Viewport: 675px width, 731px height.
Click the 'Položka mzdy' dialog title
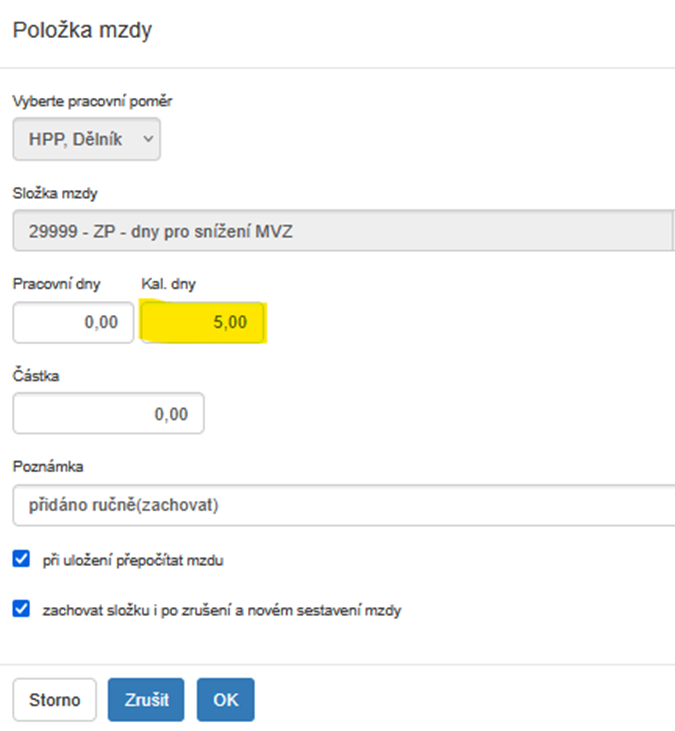click(82, 30)
